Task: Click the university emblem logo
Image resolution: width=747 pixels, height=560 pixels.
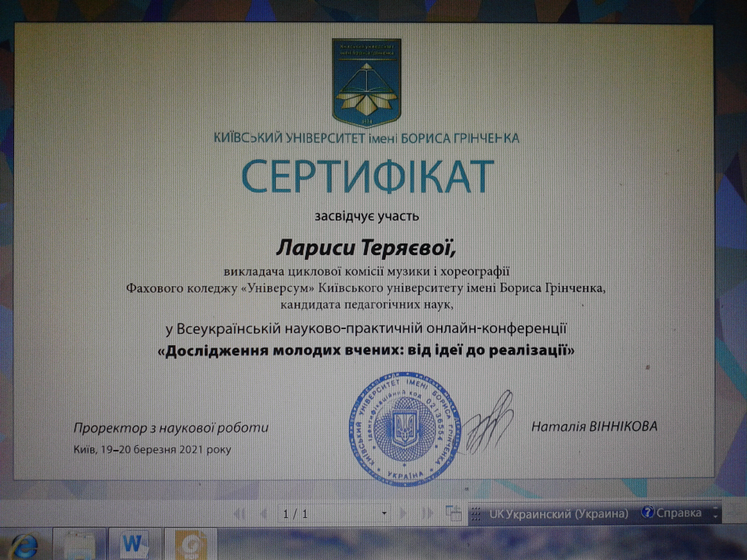Action: click(x=367, y=83)
